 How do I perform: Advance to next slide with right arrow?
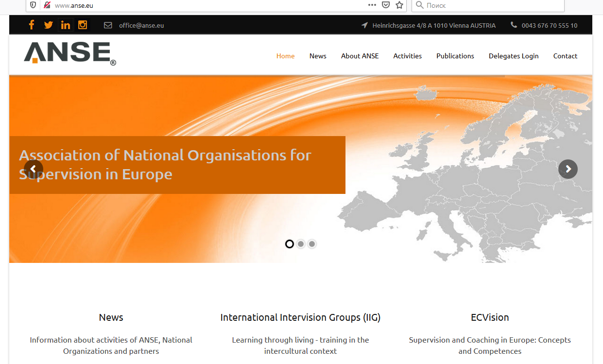(568, 169)
